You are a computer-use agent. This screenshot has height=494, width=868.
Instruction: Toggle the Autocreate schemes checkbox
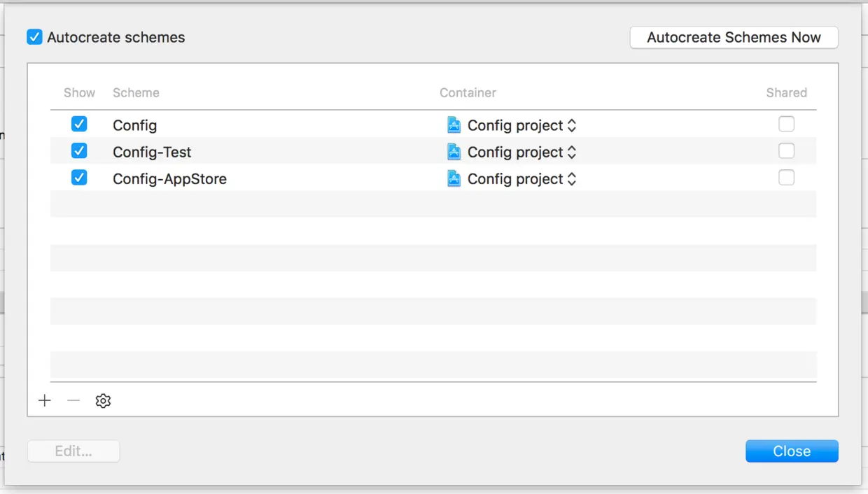(x=34, y=37)
